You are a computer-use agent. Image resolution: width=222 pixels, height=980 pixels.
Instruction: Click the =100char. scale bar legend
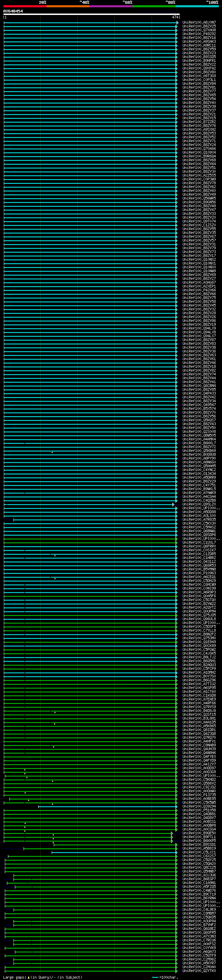pos(165,977)
